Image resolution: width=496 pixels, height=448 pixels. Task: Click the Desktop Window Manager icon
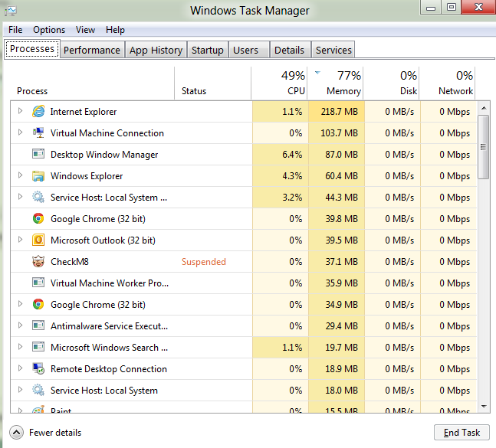pos(38,154)
